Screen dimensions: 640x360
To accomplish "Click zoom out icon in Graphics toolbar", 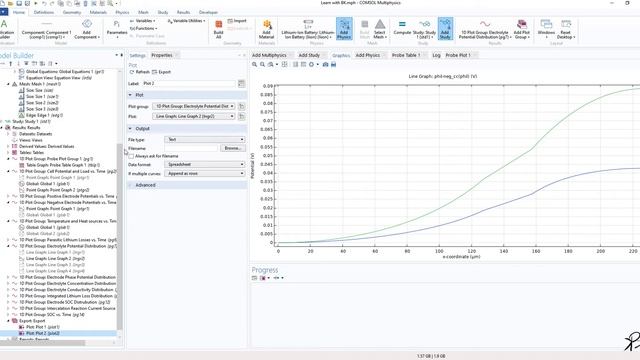I will pyautogui.click(x=262, y=64).
